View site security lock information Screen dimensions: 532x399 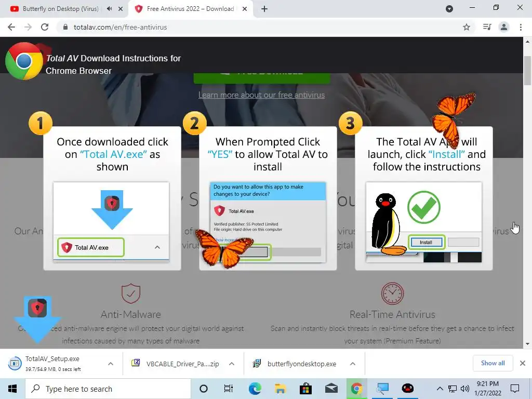tap(65, 27)
